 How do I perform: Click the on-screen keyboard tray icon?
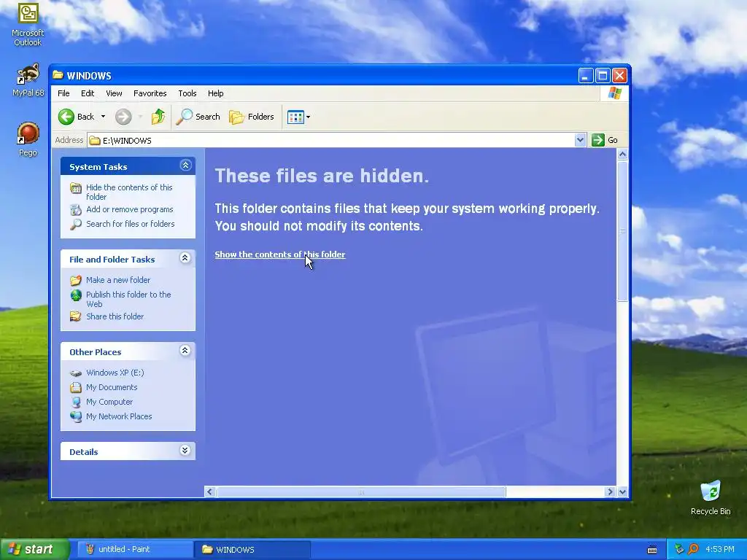click(652, 550)
